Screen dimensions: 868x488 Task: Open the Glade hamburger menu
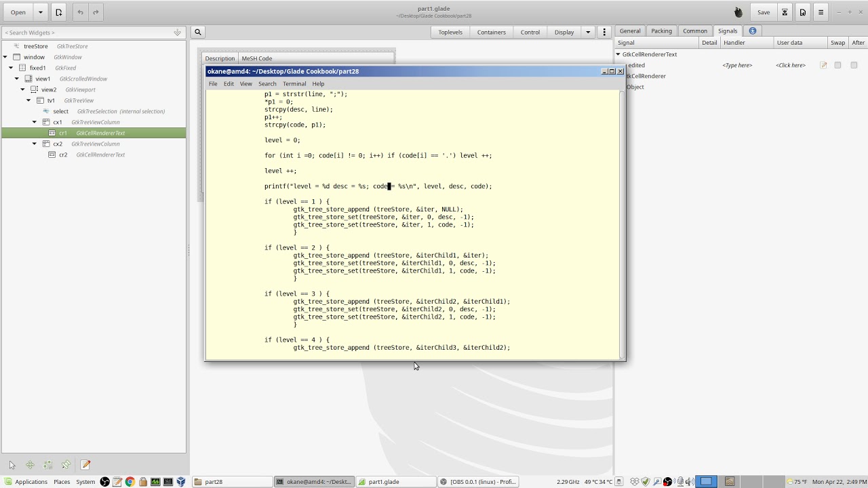pos(821,12)
